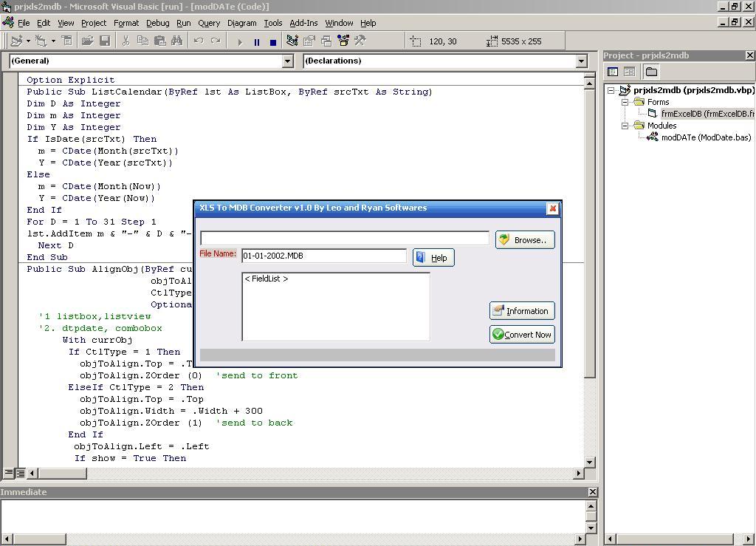Open the File menu
The height and width of the screenshot is (546, 756).
pos(24,23)
